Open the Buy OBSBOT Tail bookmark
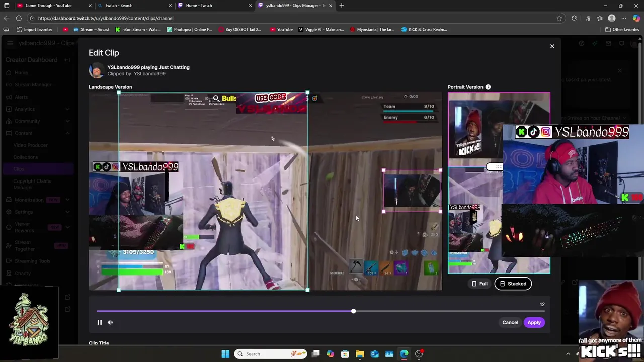The image size is (644, 362). pyautogui.click(x=239, y=29)
